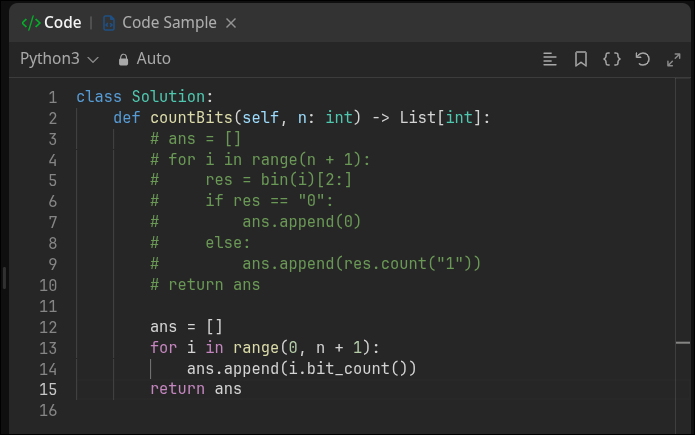Click on 'range(0, n + 1)' text

click(x=301, y=348)
